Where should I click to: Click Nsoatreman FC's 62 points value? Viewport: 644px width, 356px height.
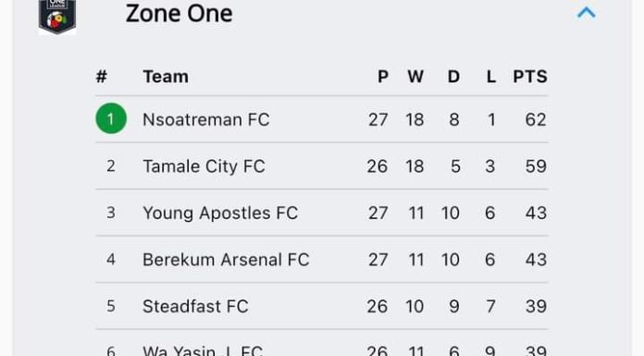[x=536, y=119]
